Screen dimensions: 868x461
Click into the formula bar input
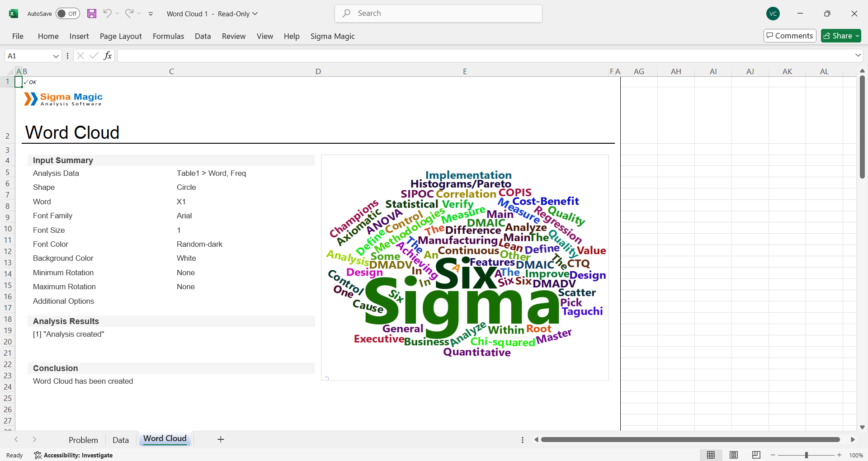(485, 56)
